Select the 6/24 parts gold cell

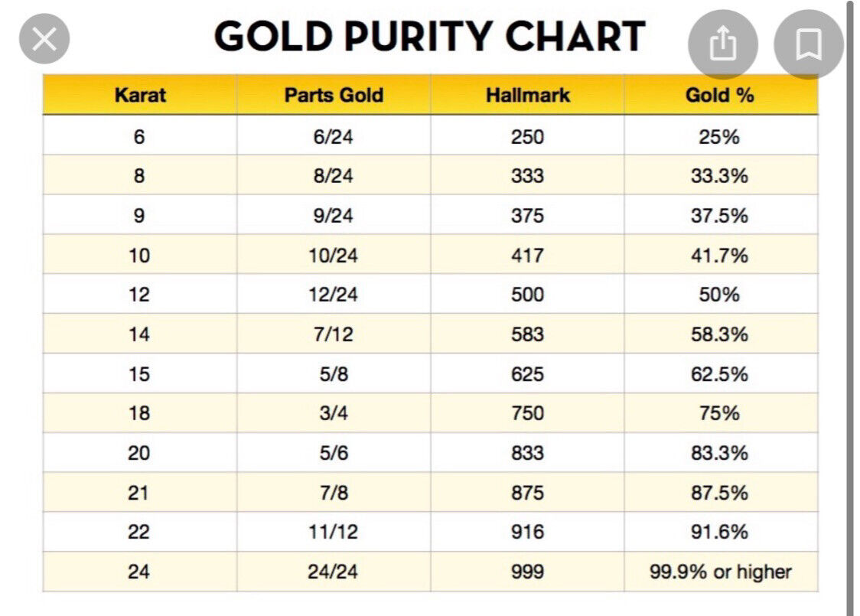(x=333, y=136)
